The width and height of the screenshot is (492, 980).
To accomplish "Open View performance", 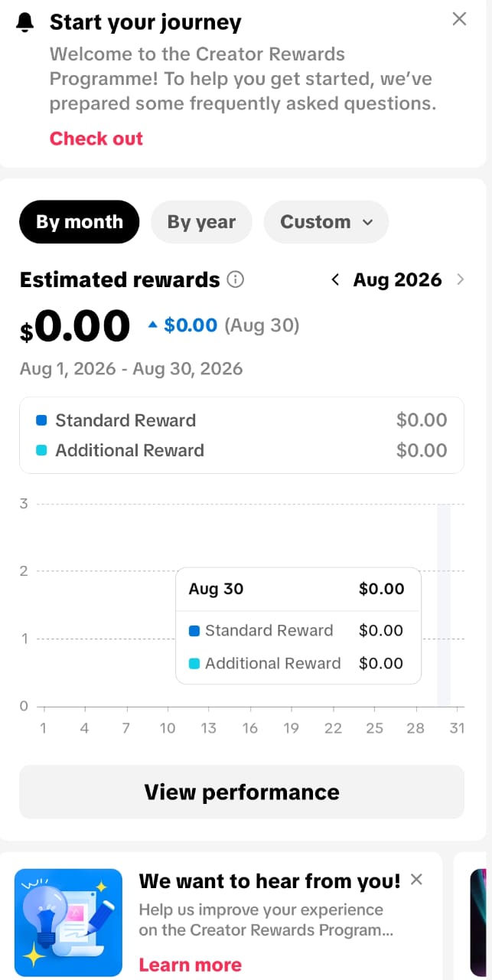I will (242, 792).
